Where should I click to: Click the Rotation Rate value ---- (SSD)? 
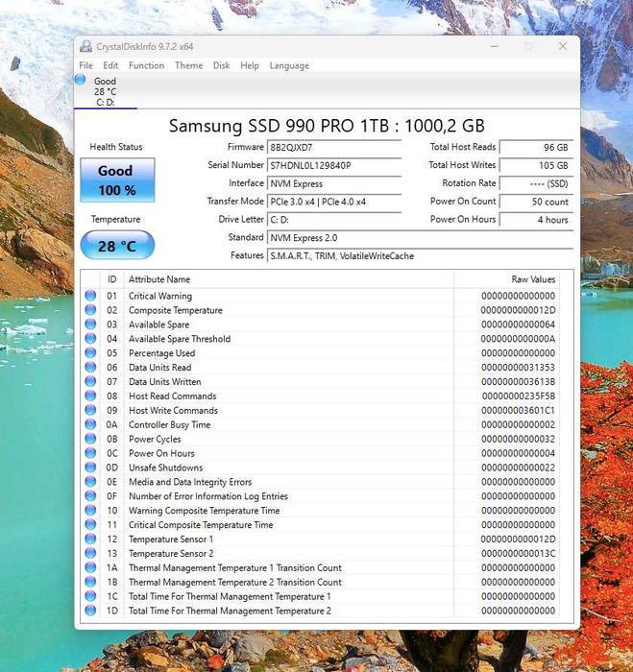537,183
